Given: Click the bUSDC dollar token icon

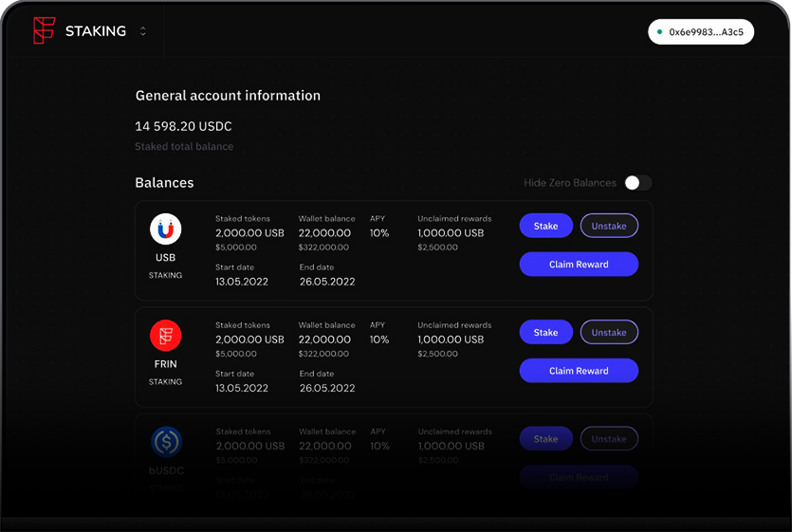Looking at the screenshot, I should pyautogui.click(x=165, y=442).
